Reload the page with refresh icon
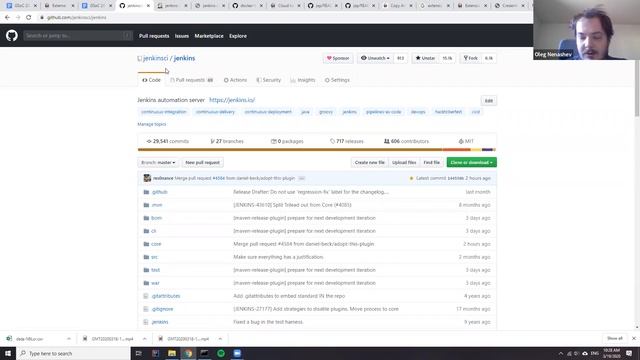 (x=29, y=18)
